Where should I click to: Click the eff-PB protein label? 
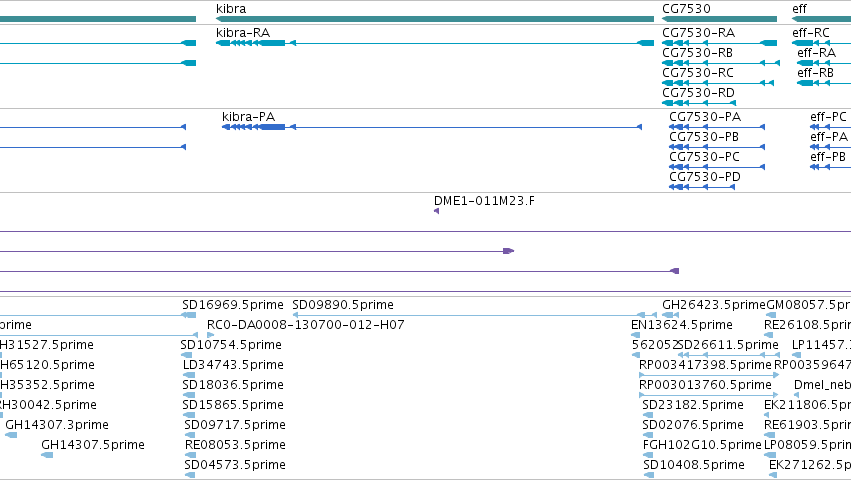pos(828,157)
